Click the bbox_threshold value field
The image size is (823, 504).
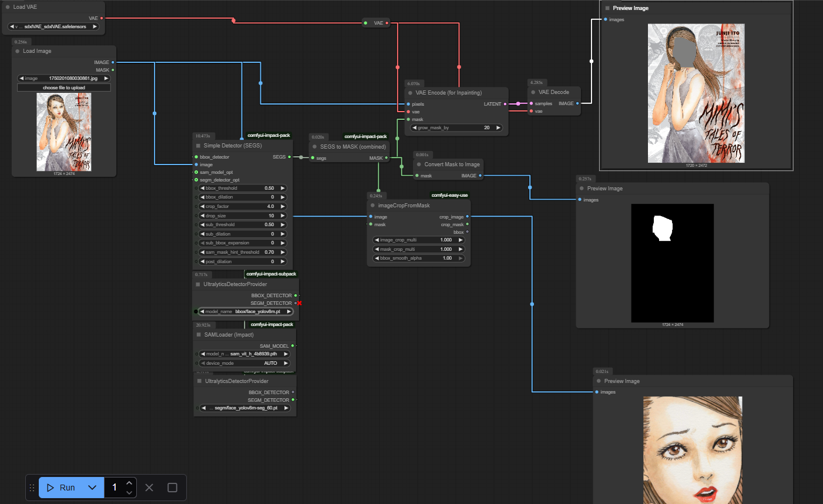click(243, 188)
